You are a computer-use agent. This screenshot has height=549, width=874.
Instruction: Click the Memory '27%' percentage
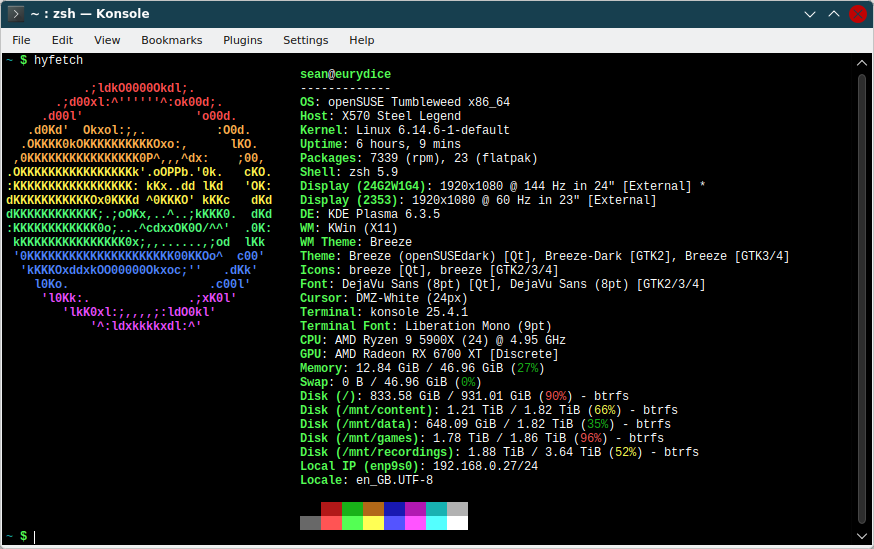[x=527, y=368]
